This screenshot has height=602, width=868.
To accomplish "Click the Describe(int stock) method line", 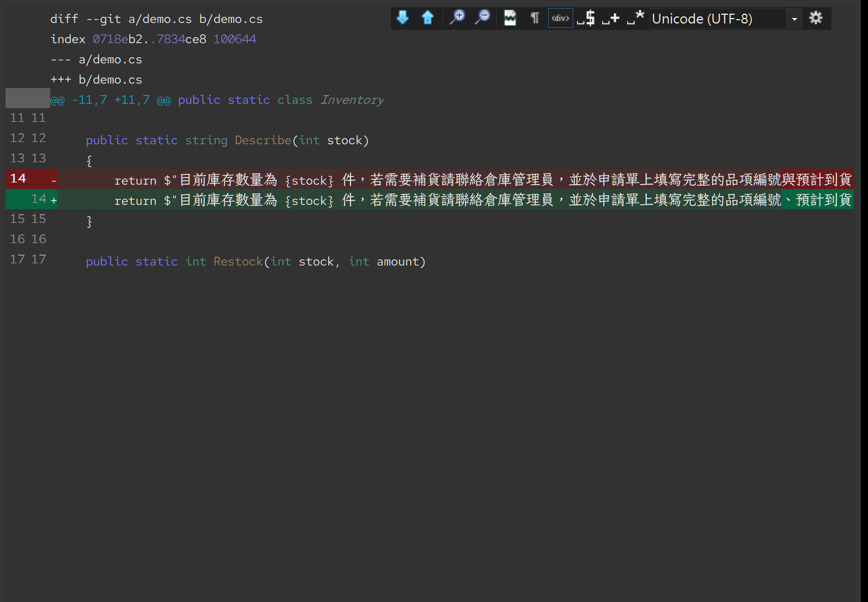I will (x=228, y=140).
